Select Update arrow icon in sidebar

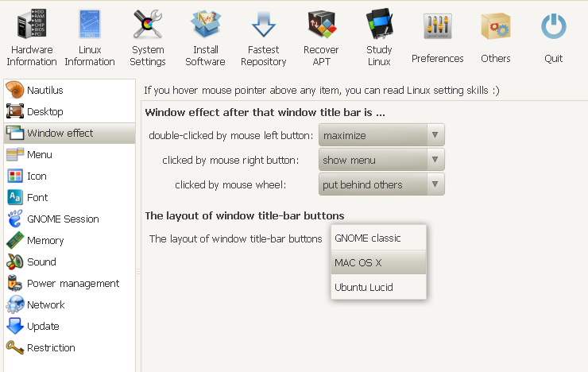pyautogui.click(x=15, y=326)
